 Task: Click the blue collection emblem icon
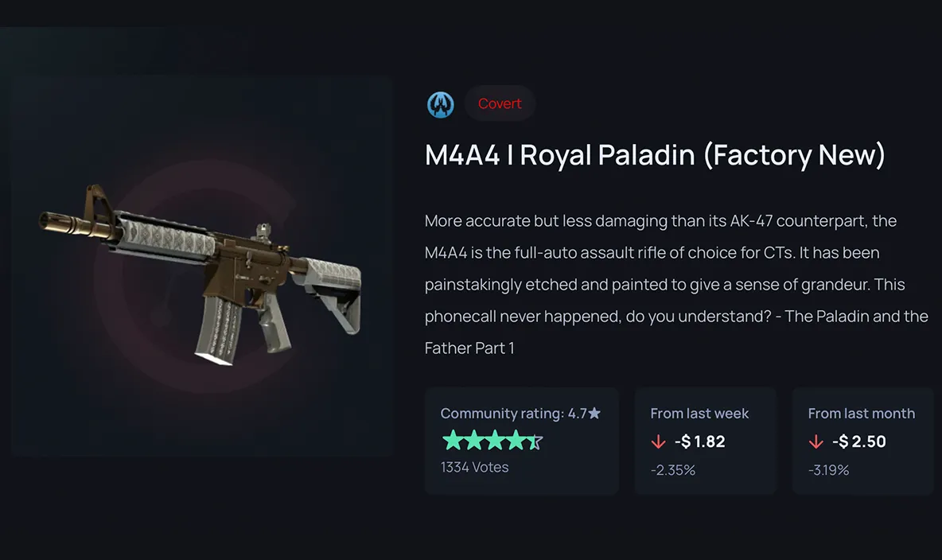[441, 104]
